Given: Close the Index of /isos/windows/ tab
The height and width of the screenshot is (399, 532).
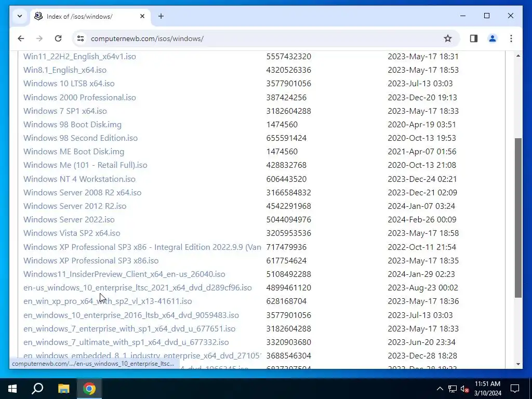Looking at the screenshot, I should click(142, 16).
